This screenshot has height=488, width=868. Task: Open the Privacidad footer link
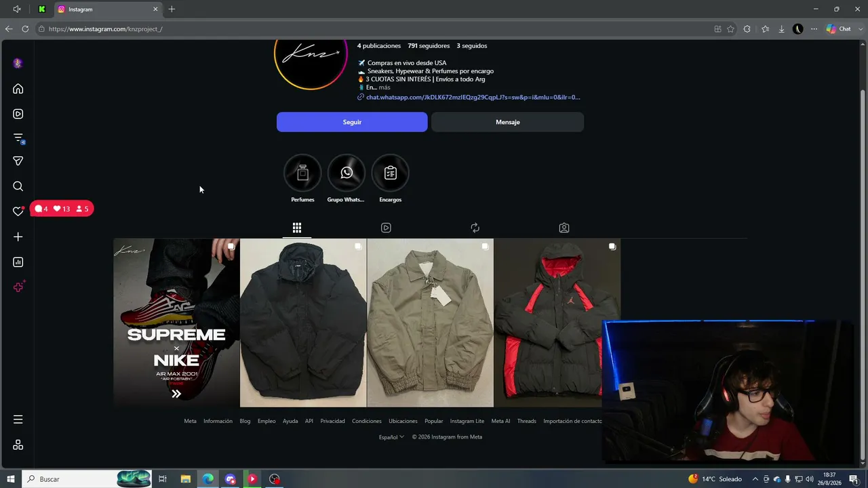coord(332,421)
